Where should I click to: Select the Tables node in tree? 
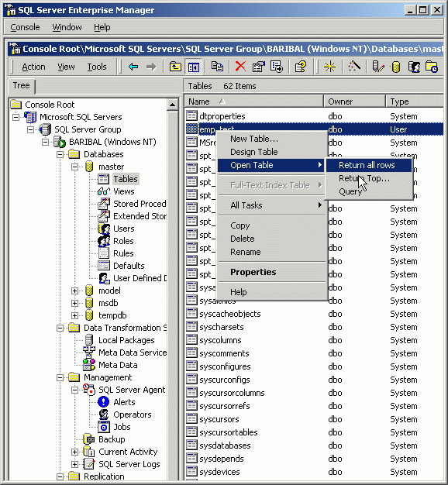pyautogui.click(x=126, y=179)
